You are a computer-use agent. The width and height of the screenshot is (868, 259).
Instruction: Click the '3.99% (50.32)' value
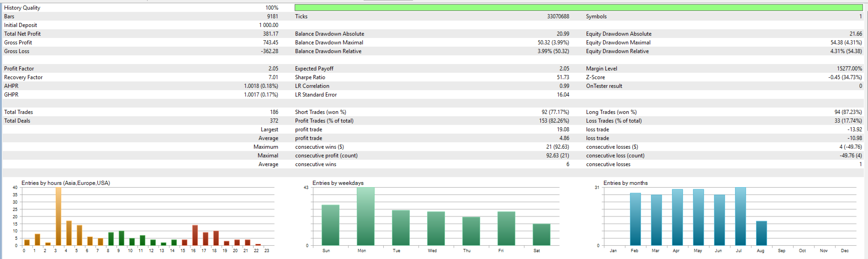pyautogui.click(x=553, y=51)
